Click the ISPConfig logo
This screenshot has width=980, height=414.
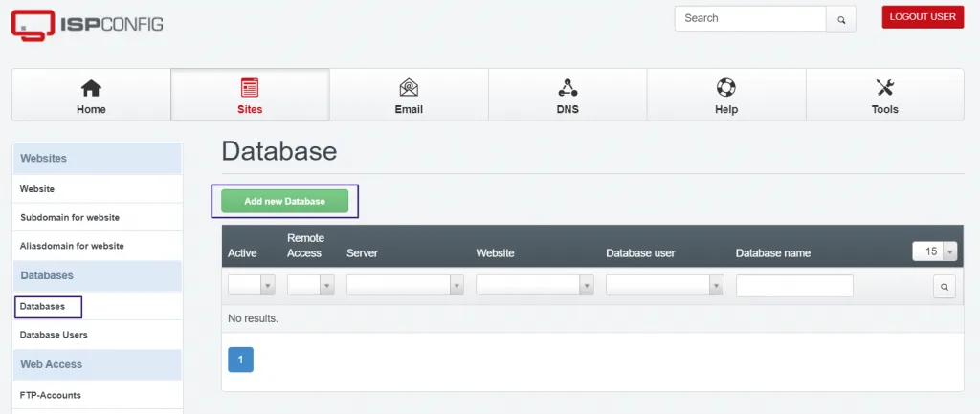(87, 25)
